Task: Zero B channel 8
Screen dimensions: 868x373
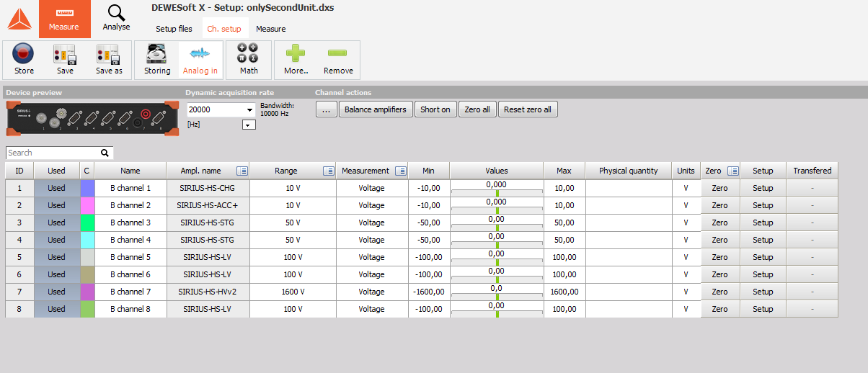Action: pos(719,309)
